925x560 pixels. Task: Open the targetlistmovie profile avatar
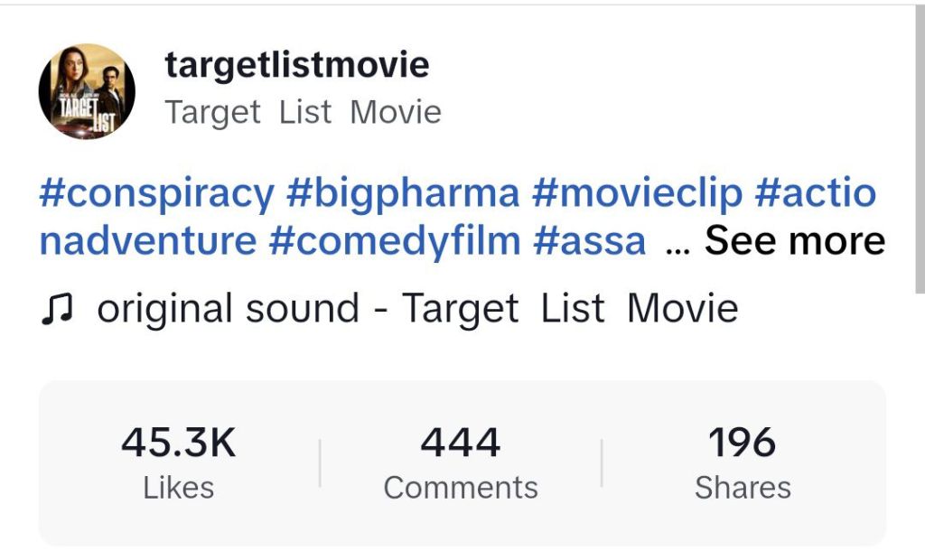pos(87,91)
